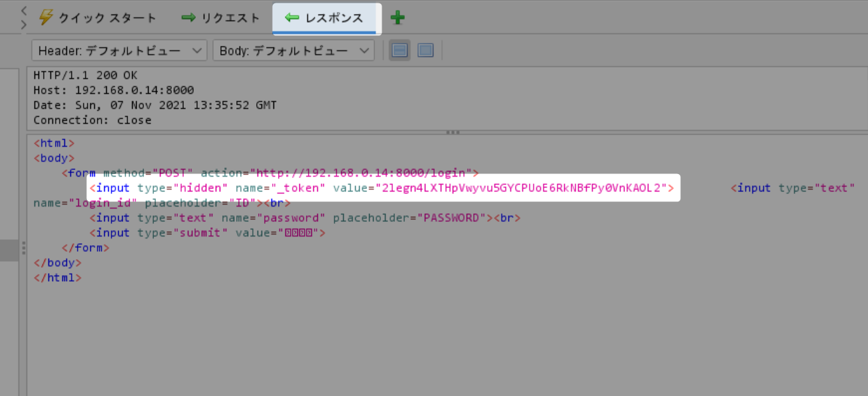Click the header/body pane splitter handle
This screenshot has height=396, width=868.
pos(453,132)
